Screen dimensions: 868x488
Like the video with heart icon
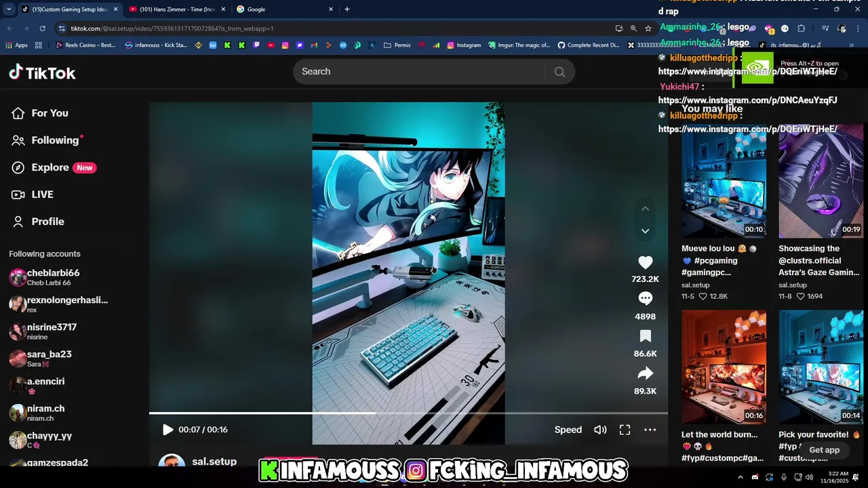pyautogui.click(x=645, y=263)
